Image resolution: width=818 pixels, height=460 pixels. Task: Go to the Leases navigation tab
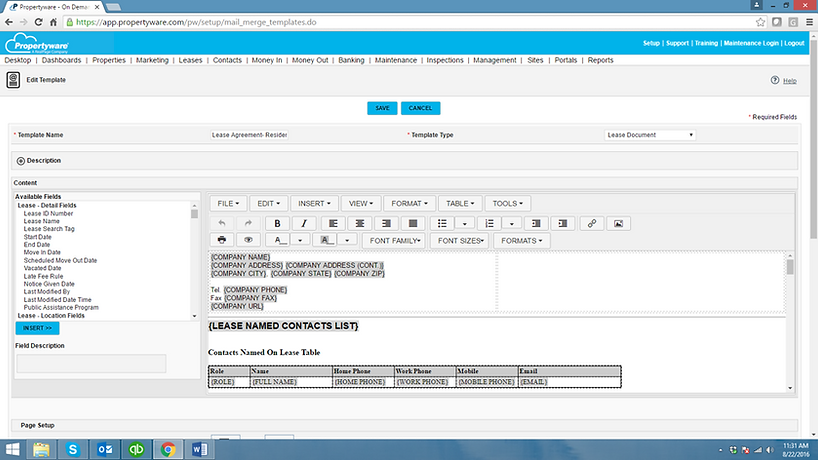click(190, 60)
